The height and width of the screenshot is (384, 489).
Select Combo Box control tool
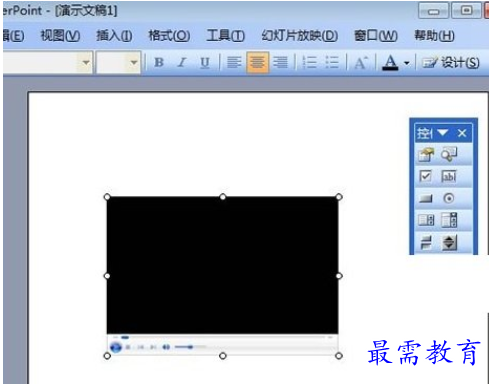point(449,220)
